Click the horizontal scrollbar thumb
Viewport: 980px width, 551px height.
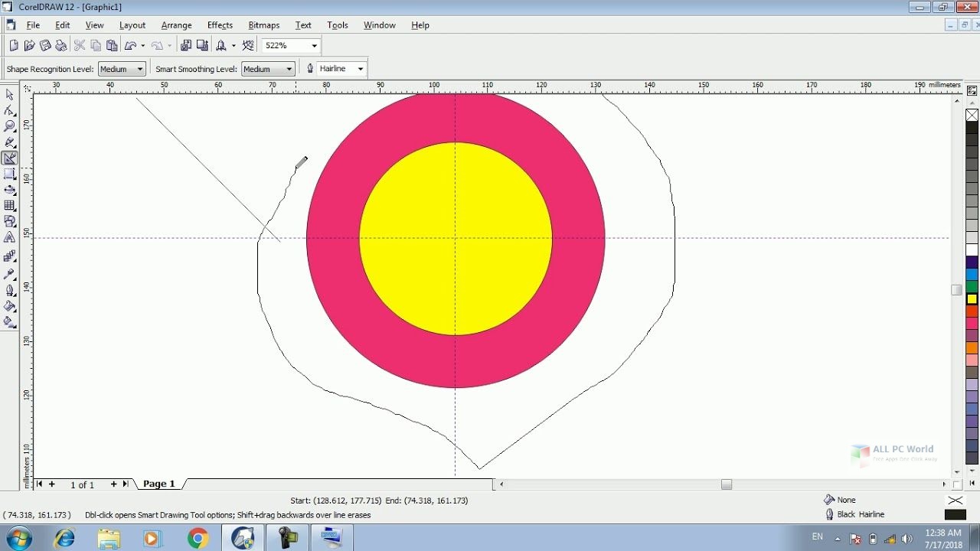click(x=727, y=484)
